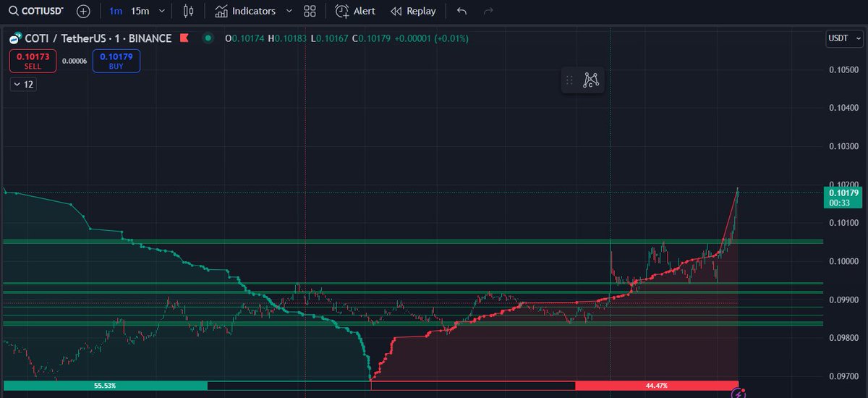Click the 0.10179 BUY button
The height and width of the screenshot is (398, 868).
[x=116, y=61]
